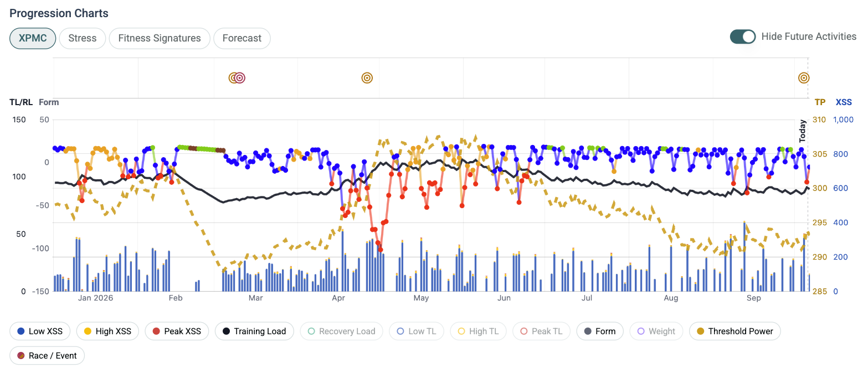
Task: Click the Feb axis label
Action: pyautogui.click(x=175, y=299)
